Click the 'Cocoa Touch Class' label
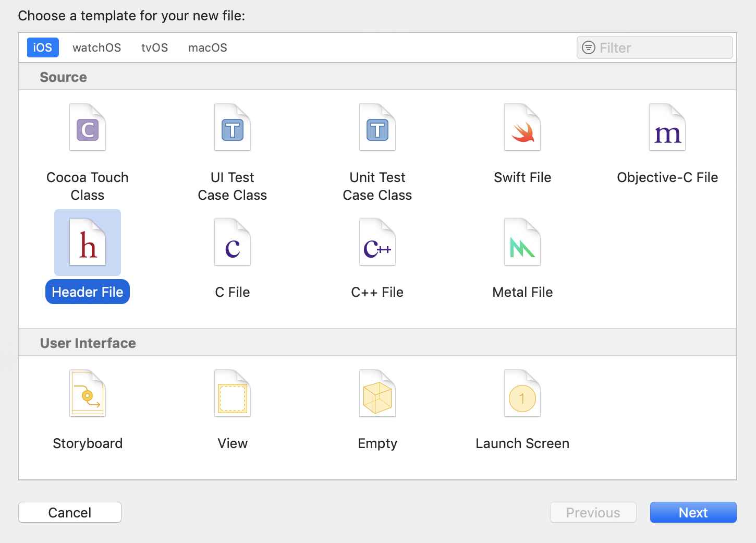The image size is (756, 543). (88, 186)
